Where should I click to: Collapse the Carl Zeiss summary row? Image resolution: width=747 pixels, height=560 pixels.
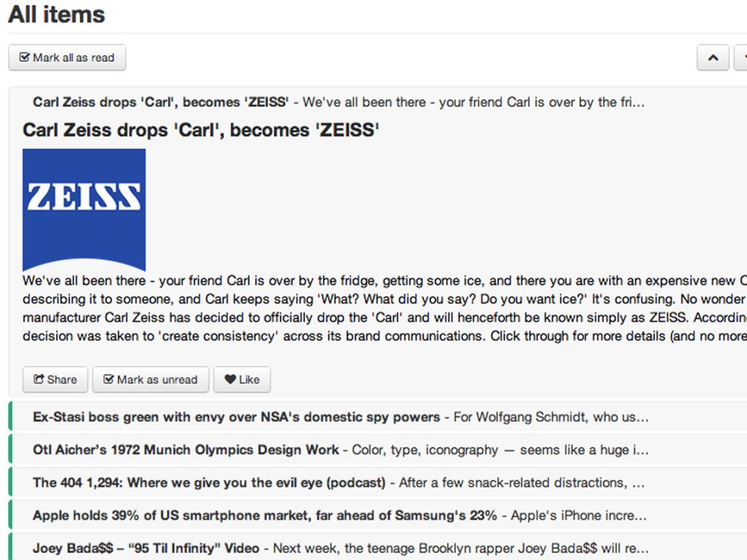pos(378,102)
